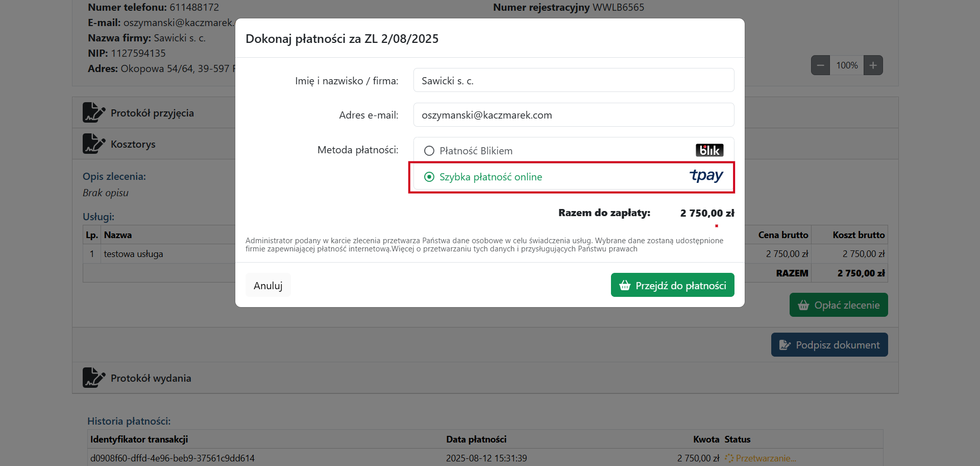Focus the Adres e-mail input field

click(x=573, y=115)
